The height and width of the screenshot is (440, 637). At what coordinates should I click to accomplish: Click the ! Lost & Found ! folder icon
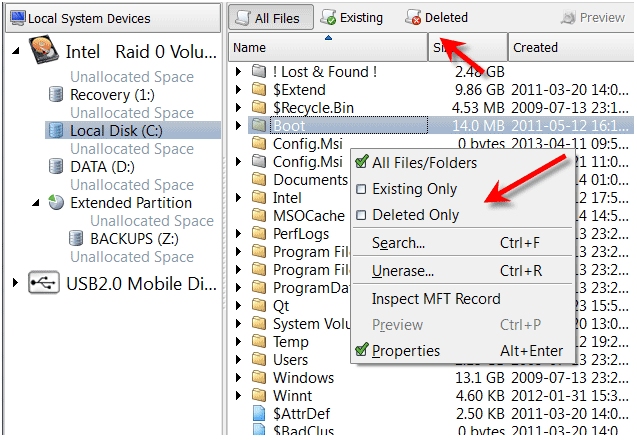pos(259,71)
